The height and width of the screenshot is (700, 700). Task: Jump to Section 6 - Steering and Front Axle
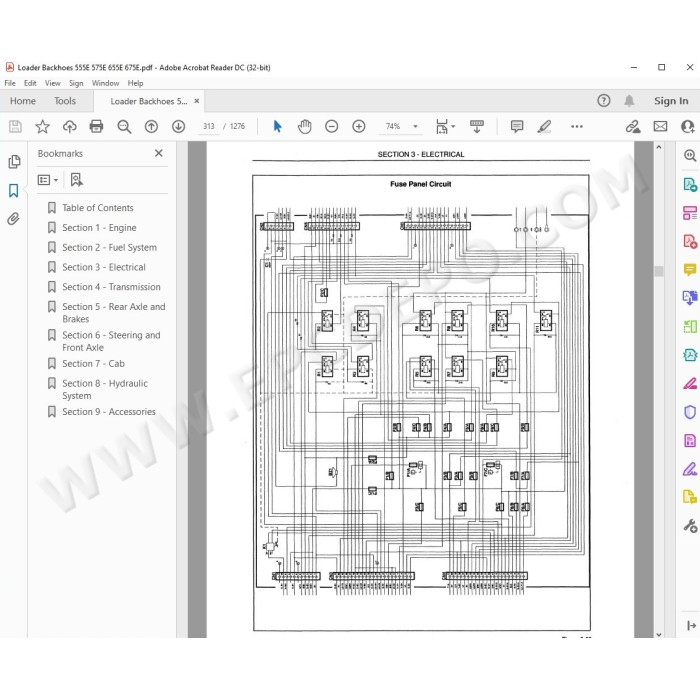point(111,341)
